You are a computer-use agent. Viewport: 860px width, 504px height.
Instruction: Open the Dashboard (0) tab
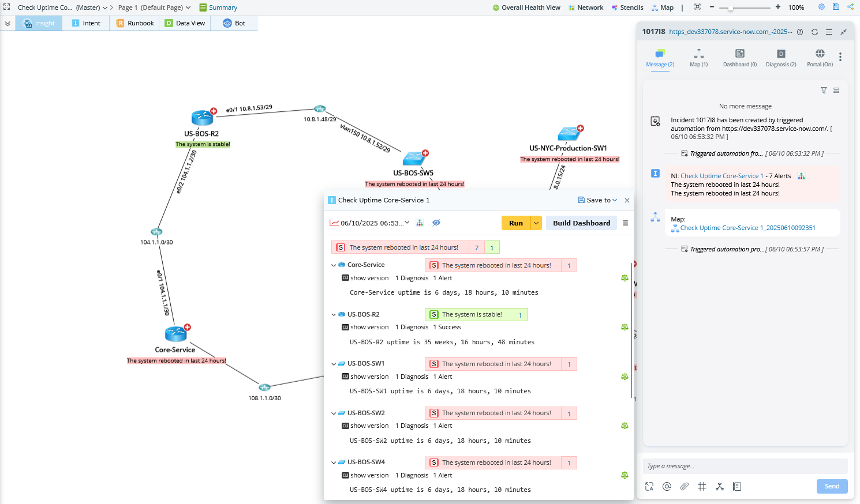740,58
